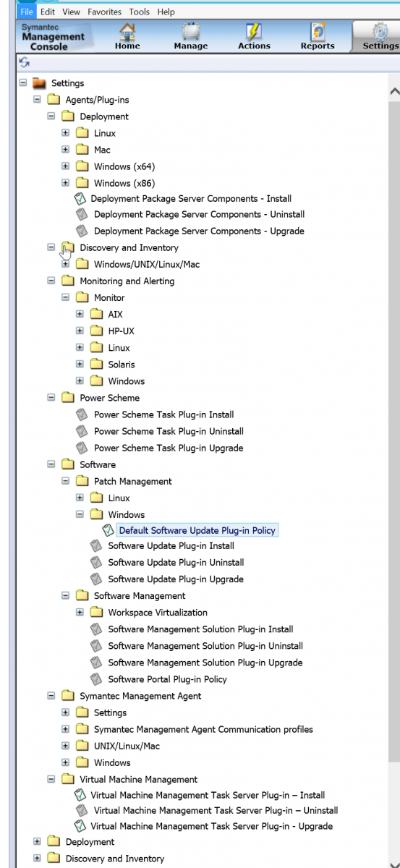Expand the Linux folder under Patch Management
The image size is (400, 868).
tap(80, 498)
